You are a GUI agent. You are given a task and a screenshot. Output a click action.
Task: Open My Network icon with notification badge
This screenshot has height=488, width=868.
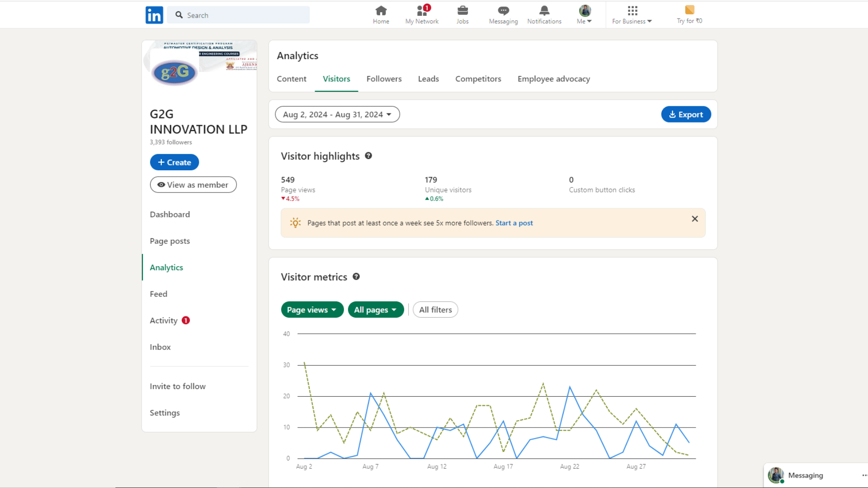(x=422, y=15)
